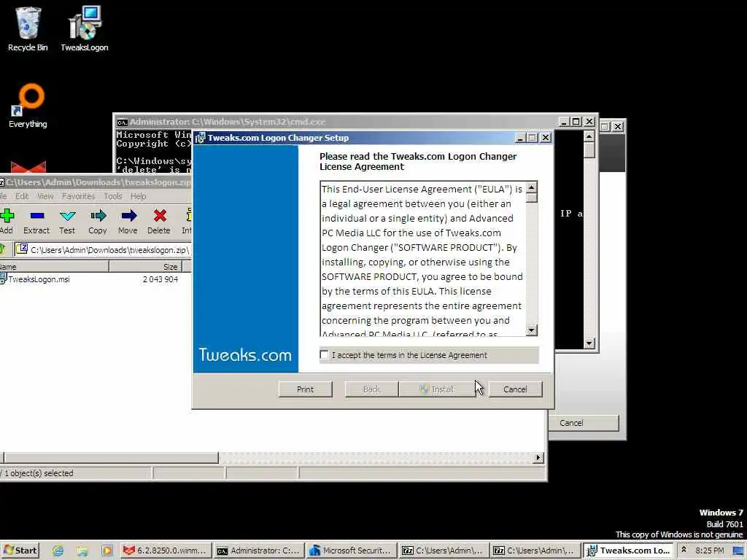Screen dimensions: 747x560
Task: Switch to Administrator cmd taskbar item
Action: tap(258, 551)
